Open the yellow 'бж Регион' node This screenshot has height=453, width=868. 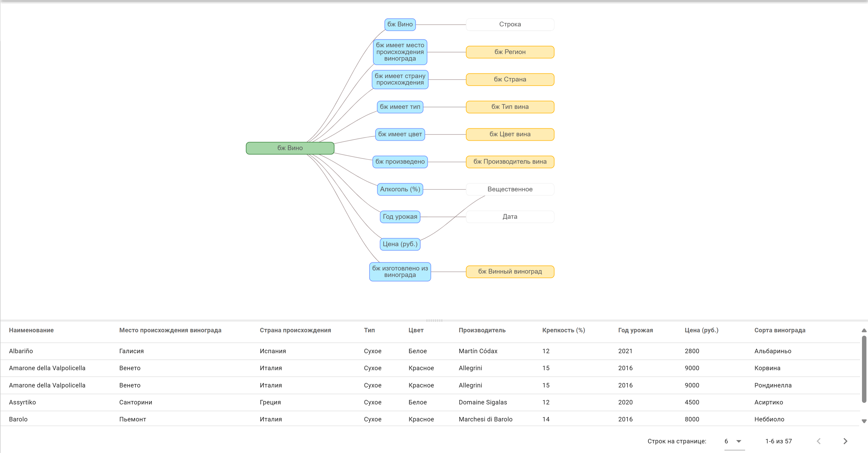pos(510,52)
